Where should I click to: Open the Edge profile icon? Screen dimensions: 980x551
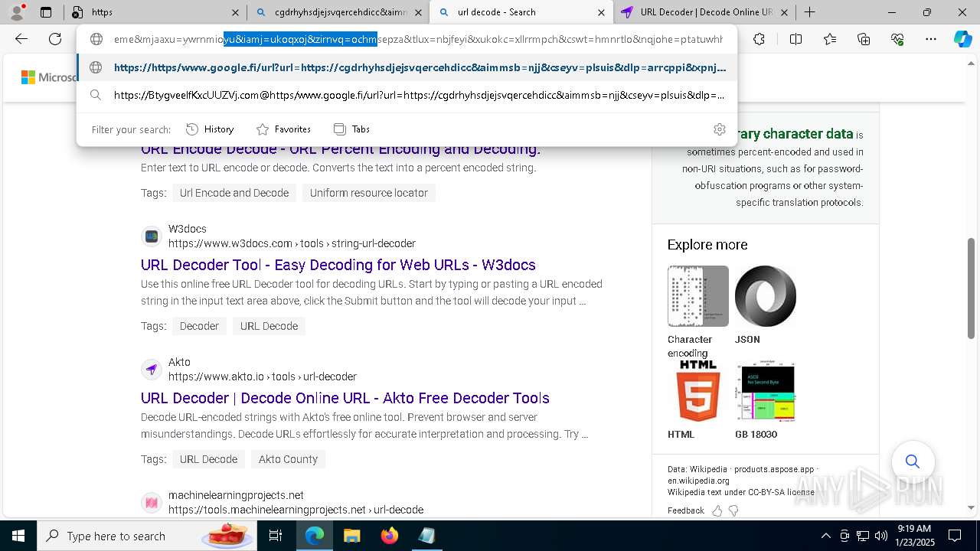(x=18, y=11)
